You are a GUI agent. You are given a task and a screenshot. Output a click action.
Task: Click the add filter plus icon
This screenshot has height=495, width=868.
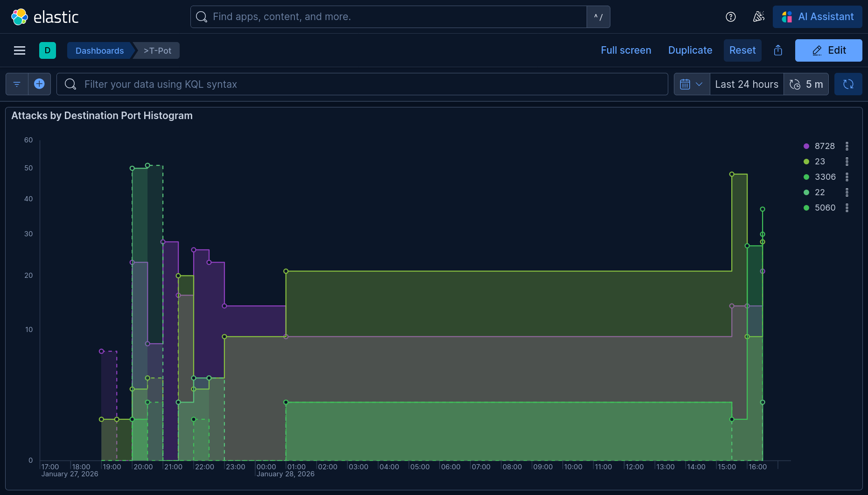click(x=40, y=84)
